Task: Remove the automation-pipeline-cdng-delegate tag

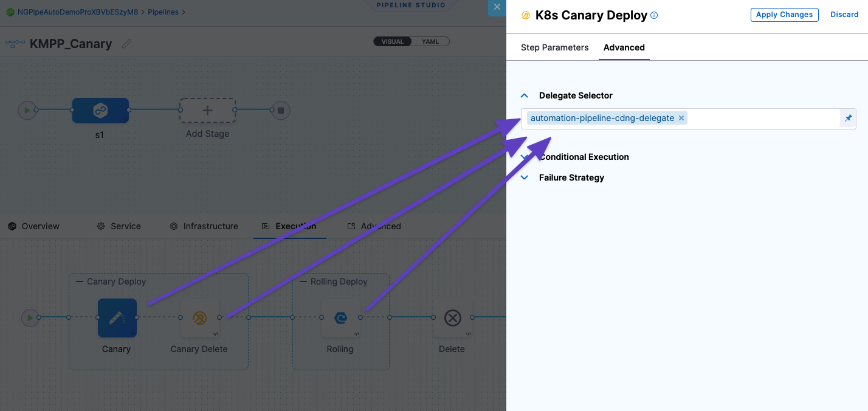Action: pyautogui.click(x=681, y=119)
